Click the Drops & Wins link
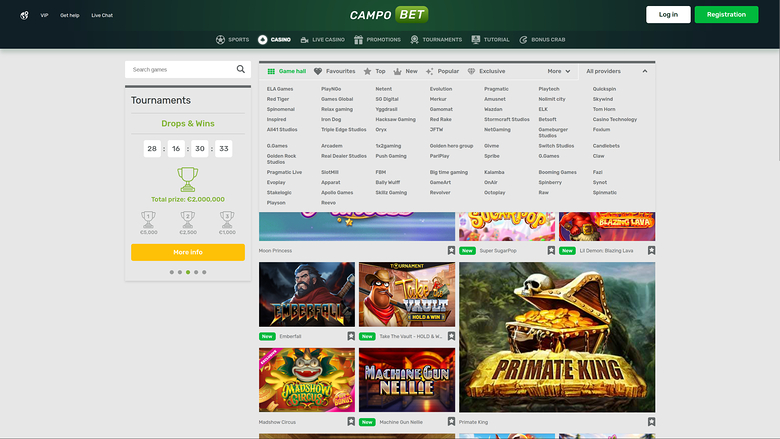 (x=188, y=123)
